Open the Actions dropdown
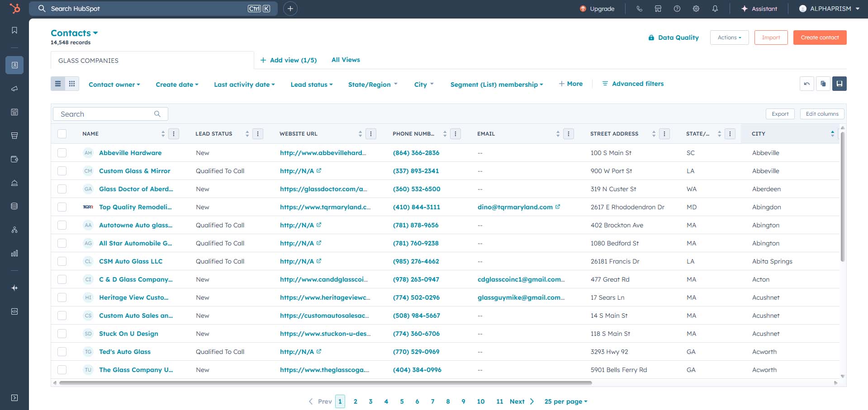Image resolution: width=868 pixels, height=410 pixels. tap(730, 38)
